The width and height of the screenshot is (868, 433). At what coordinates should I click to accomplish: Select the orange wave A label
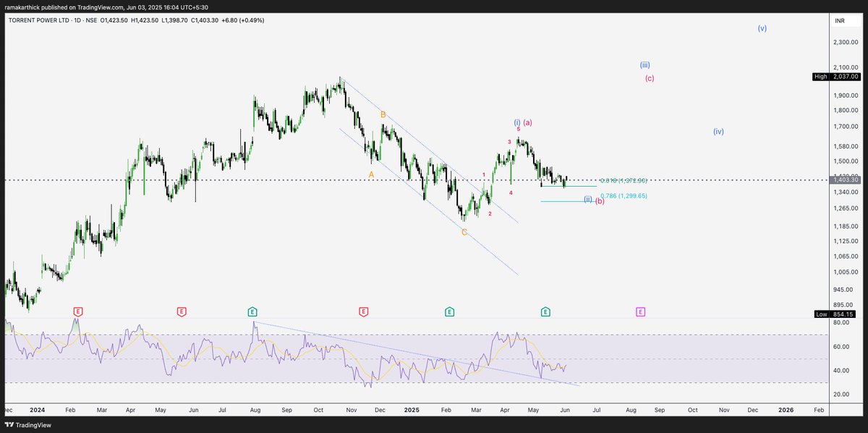(371, 175)
